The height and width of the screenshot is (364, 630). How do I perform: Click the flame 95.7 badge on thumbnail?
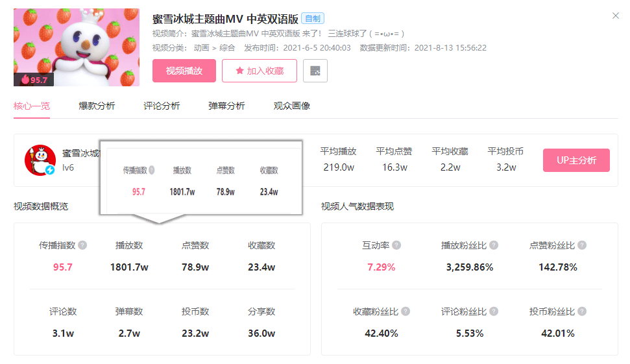[x=34, y=80]
